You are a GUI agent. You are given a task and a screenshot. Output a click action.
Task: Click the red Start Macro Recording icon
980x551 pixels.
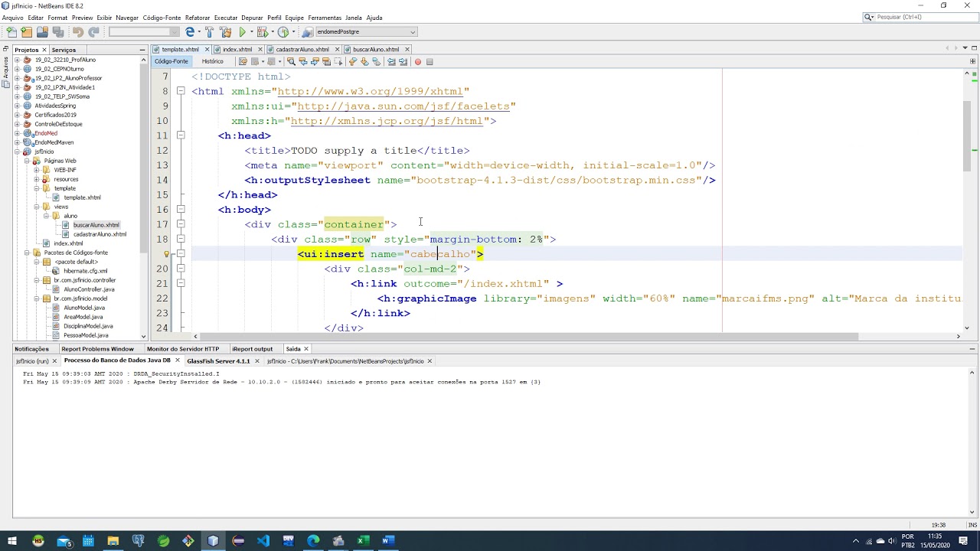click(x=418, y=61)
